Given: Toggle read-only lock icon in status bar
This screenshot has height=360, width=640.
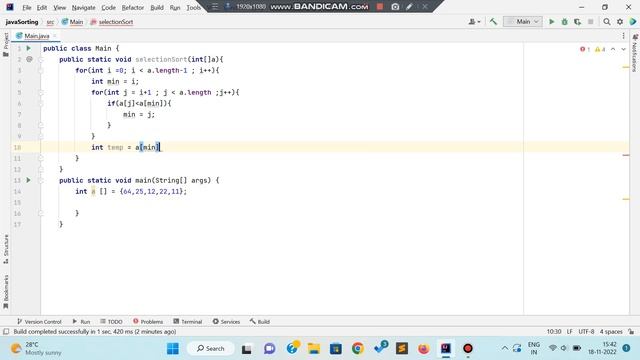Looking at the screenshot, I should (x=631, y=332).
